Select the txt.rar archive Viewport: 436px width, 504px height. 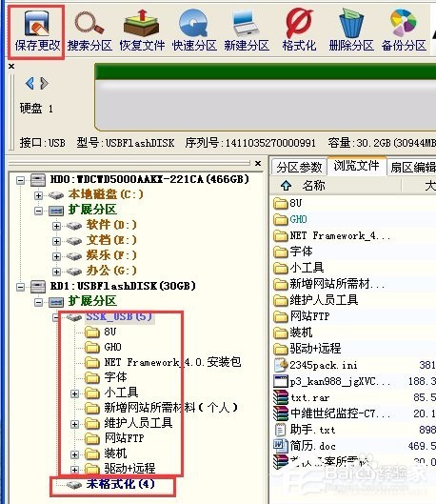click(x=309, y=398)
